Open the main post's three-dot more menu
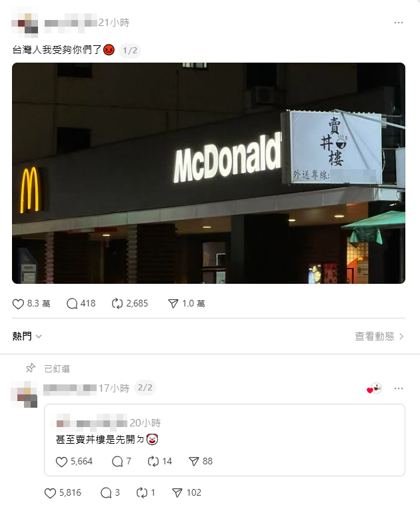This screenshot has height=507, width=420. 399,23
